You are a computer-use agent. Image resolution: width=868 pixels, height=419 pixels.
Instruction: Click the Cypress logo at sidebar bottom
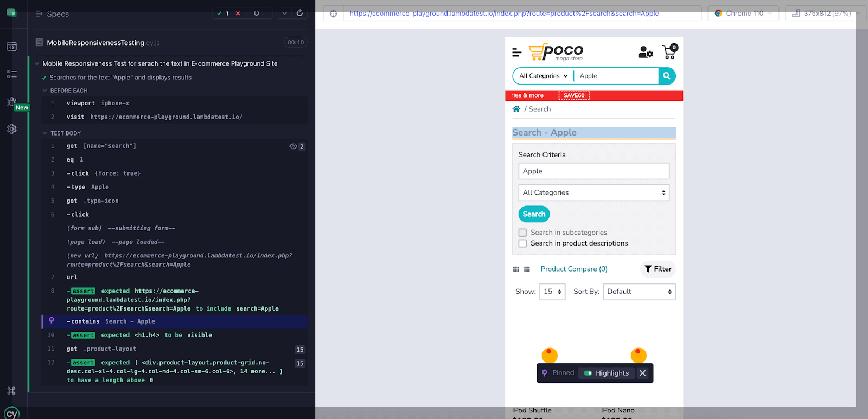(x=11, y=413)
